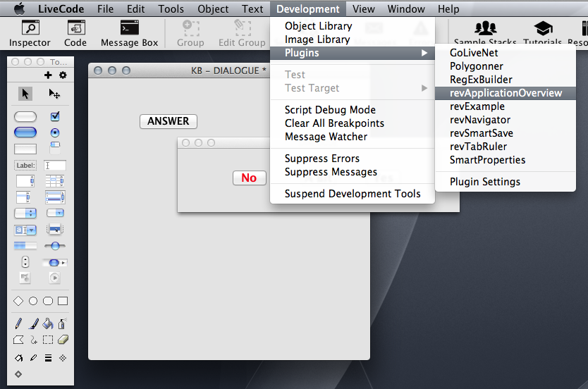Choose the pulldown menu button object
This screenshot has height=389, width=588.
(55, 214)
